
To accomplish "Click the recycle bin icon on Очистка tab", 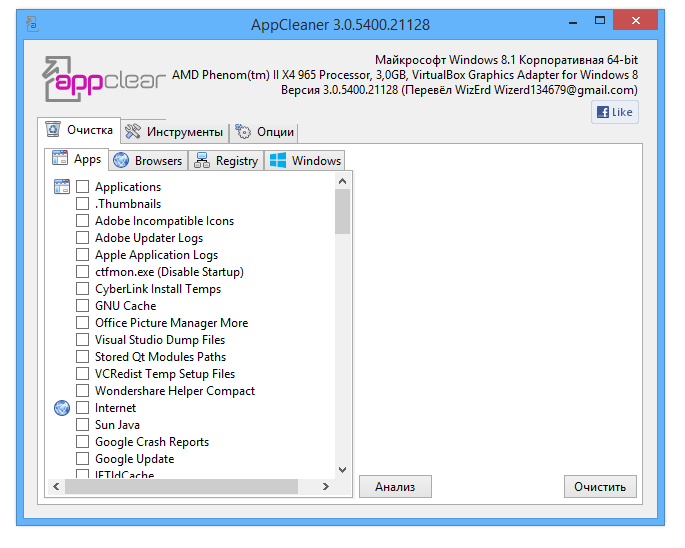I will point(53,129).
